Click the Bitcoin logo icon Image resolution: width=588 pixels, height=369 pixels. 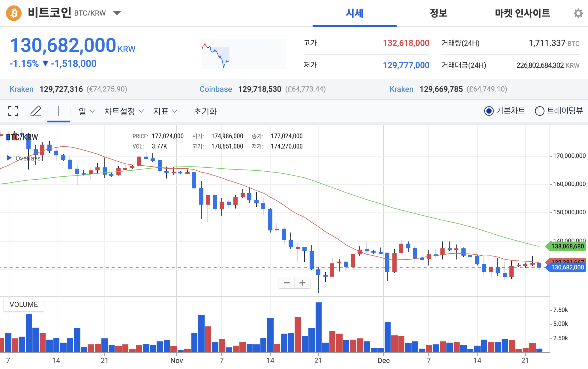click(14, 13)
